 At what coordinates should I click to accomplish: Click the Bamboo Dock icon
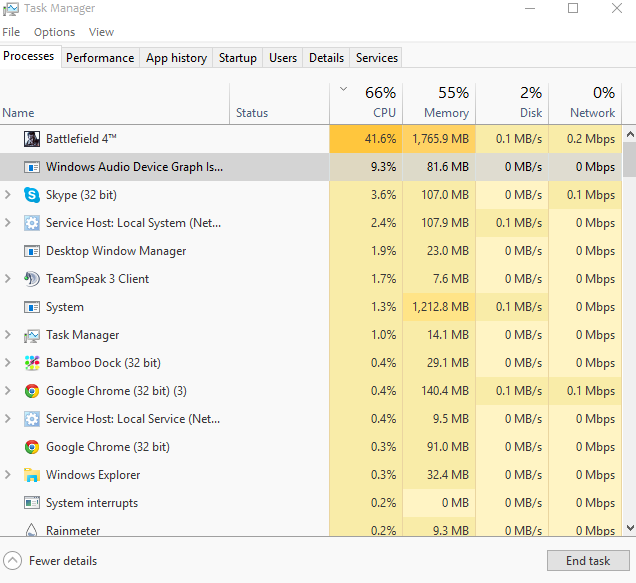click(32, 363)
